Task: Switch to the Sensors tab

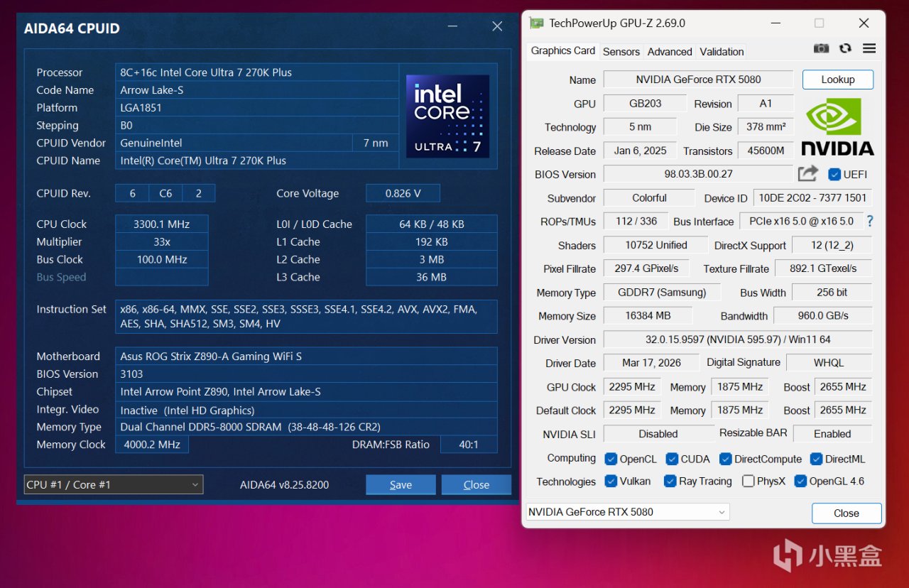Action: [x=621, y=51]
